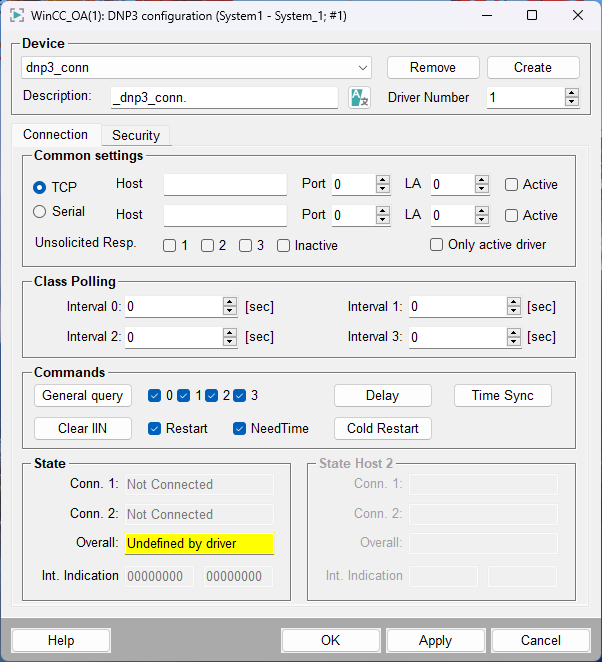The width and height of the screenshot is (602, 662).
Task: Increase Interval 1 polling seconds
Action: [x=513, y=302]
